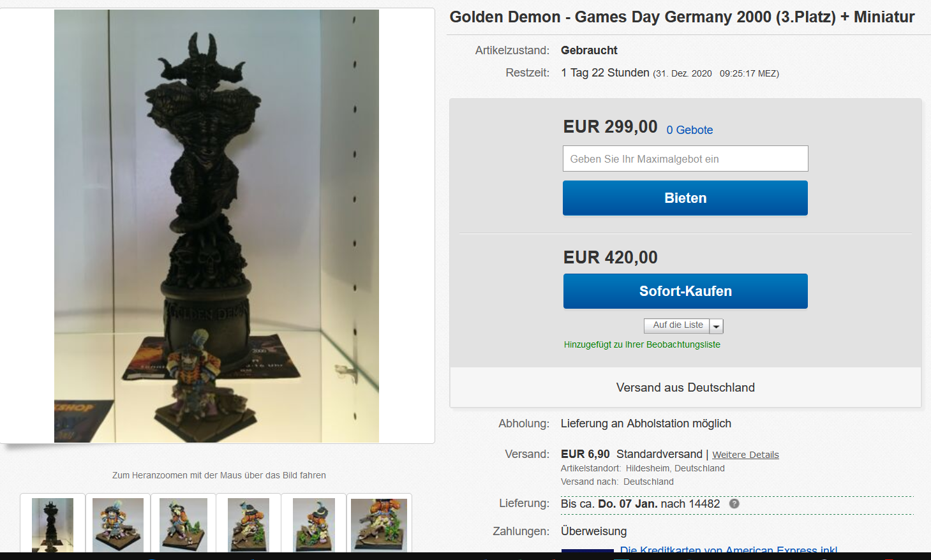
Task: Click the Bieten button
Action: point(685,198)
